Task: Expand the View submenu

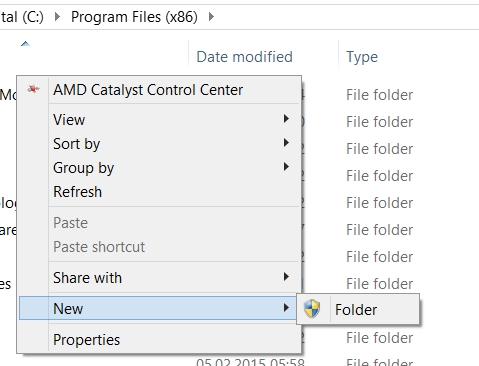Action: click(x=159, y=119)
